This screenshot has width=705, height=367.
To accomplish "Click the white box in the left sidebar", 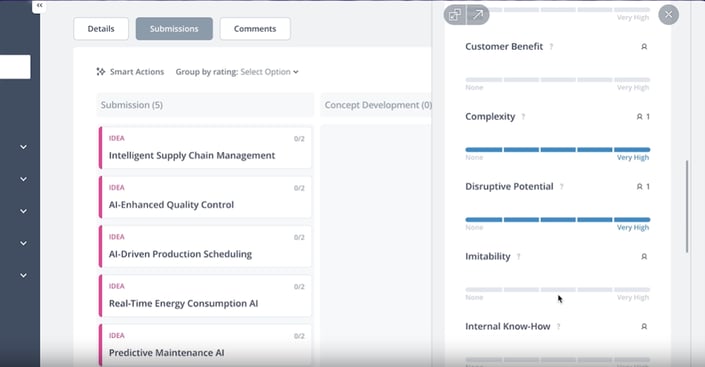I will (x=15, y=67).
